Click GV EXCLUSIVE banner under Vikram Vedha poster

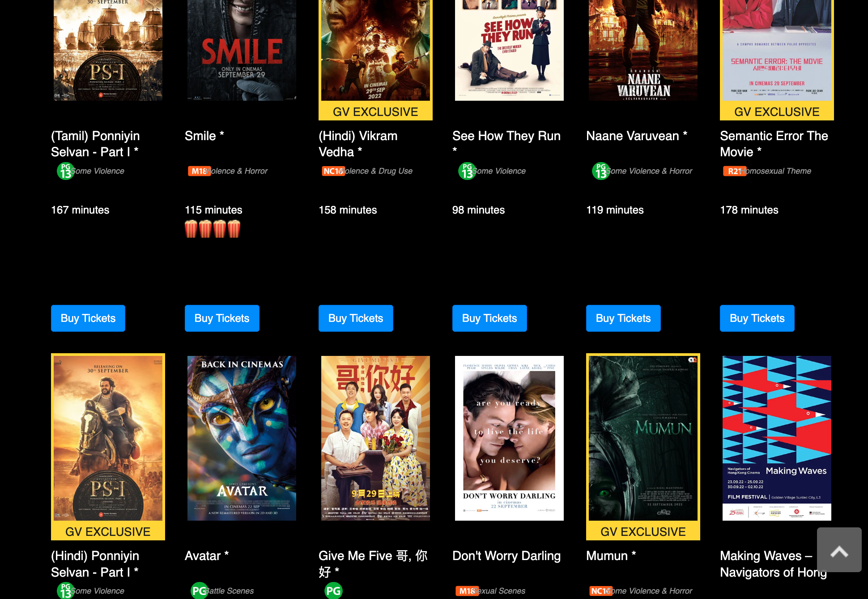click(375, 111)
